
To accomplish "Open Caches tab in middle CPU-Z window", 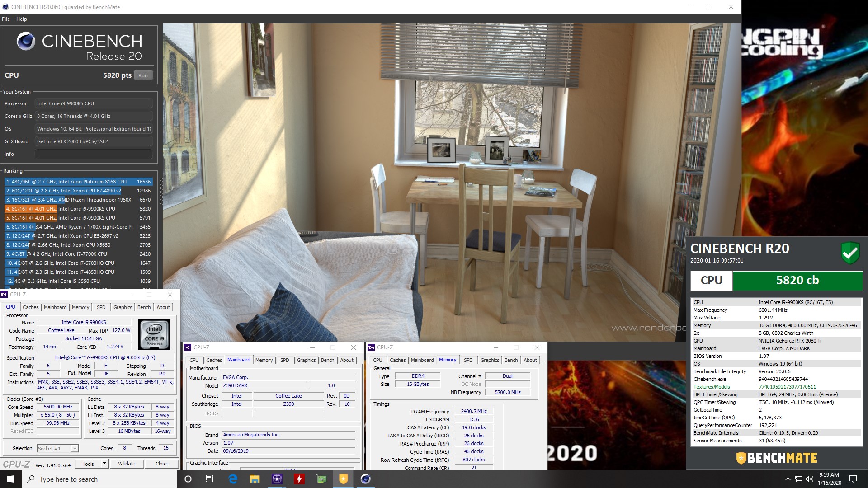I will (x=214, y=360).
